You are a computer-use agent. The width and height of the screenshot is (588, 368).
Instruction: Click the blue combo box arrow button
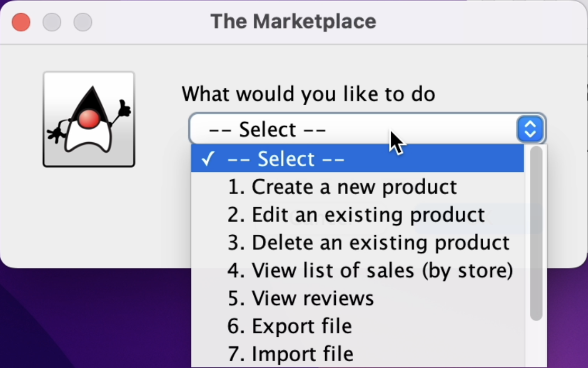pos(530,130)
